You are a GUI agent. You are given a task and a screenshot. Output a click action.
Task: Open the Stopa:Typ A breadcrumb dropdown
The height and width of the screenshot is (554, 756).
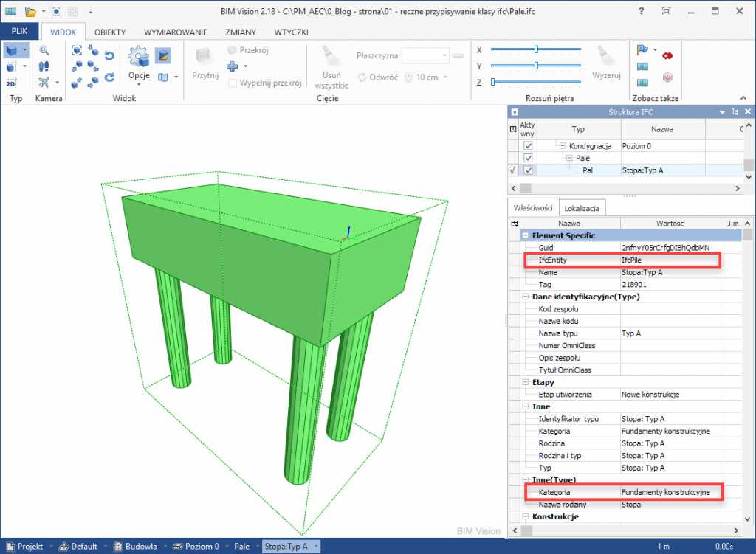316,547
